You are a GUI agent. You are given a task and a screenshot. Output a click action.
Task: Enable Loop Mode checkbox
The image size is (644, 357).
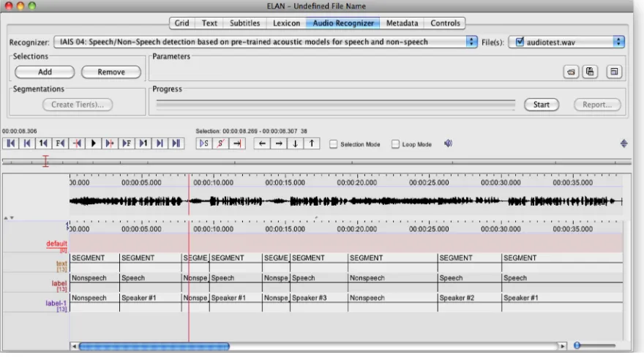(x=395, y=144)
